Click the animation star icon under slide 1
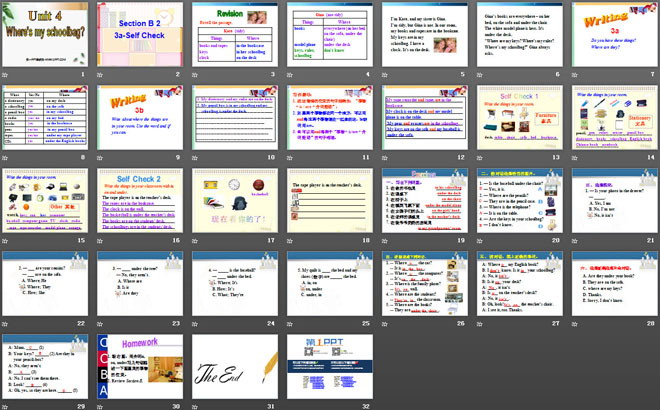 click(6, 74)
